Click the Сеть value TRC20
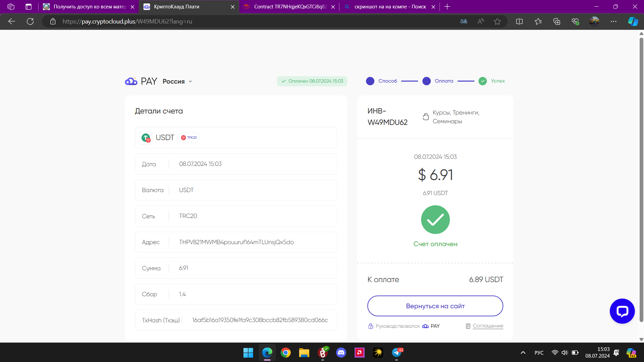The width and height of the screenshot is (644, 362). [188, 216]
